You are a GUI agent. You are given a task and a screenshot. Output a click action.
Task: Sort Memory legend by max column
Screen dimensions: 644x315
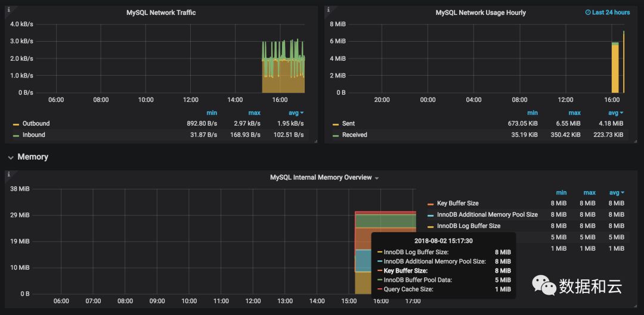pyautogui.click(x=589, y=192)
